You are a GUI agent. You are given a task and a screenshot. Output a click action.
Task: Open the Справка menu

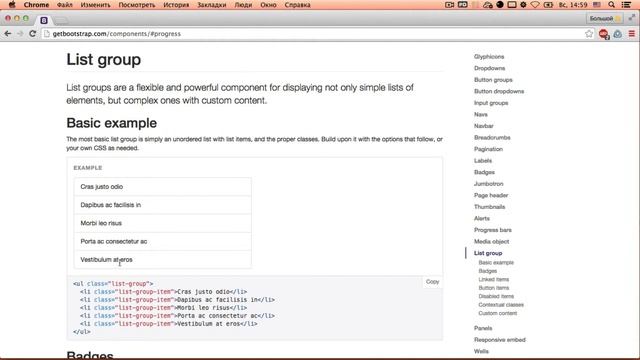click(x=297, y=5)
